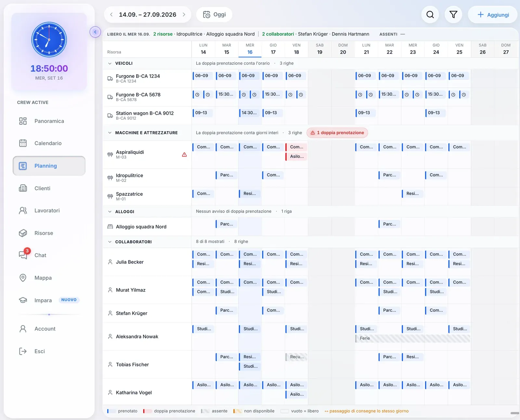Open Tobias Fischer's Recu... absence entry

(x=296, y=357)
